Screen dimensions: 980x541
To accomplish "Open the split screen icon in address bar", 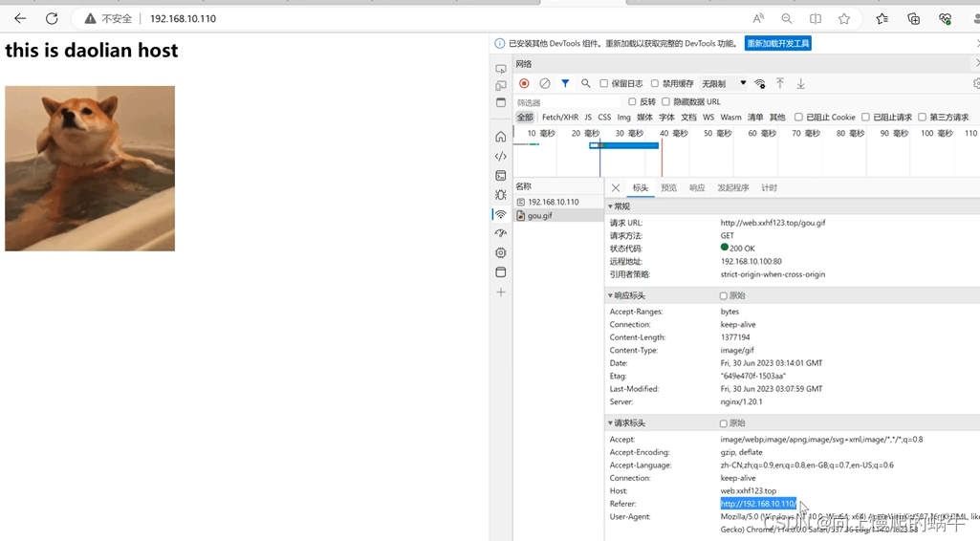I will pyautogui.click(x=816, y=19).
